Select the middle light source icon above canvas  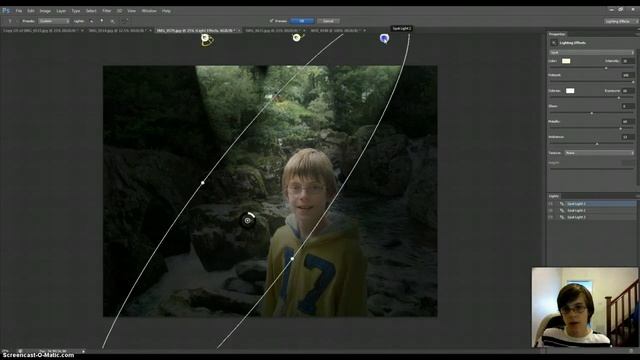pos(297,38)
